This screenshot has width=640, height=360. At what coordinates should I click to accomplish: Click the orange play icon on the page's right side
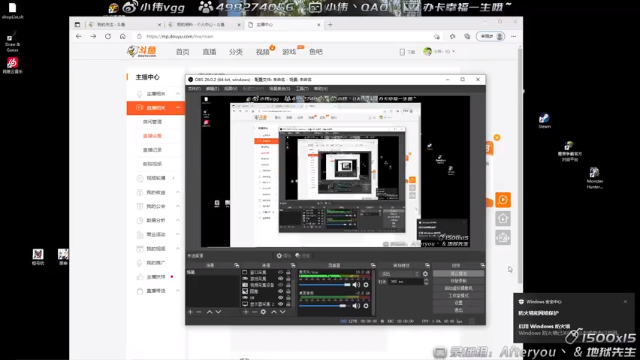pyautogui.click(x=503, y=200)
